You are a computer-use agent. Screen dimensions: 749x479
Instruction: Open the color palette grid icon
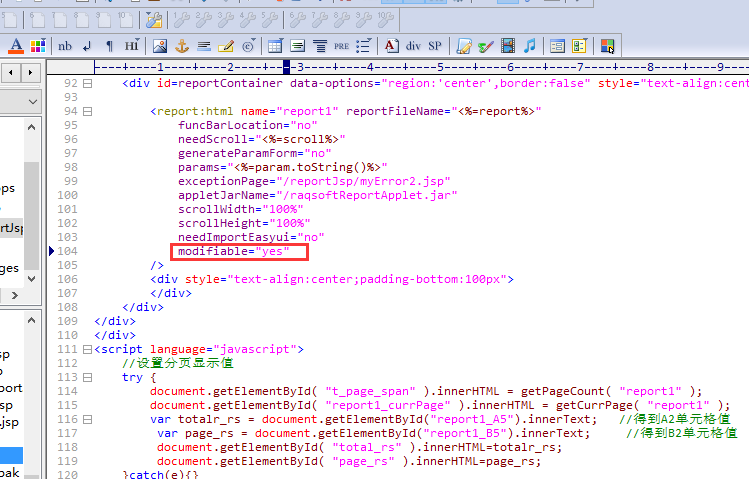tap(37, 45)
